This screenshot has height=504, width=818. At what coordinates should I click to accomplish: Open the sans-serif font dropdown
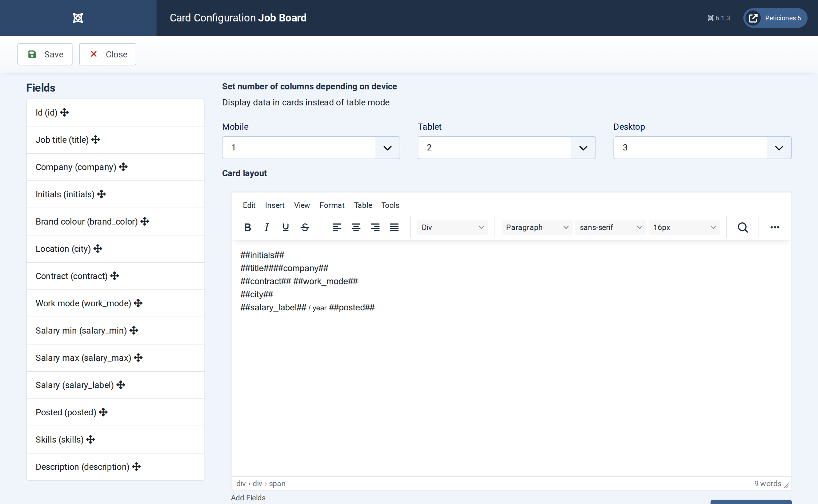pos(610,227)
